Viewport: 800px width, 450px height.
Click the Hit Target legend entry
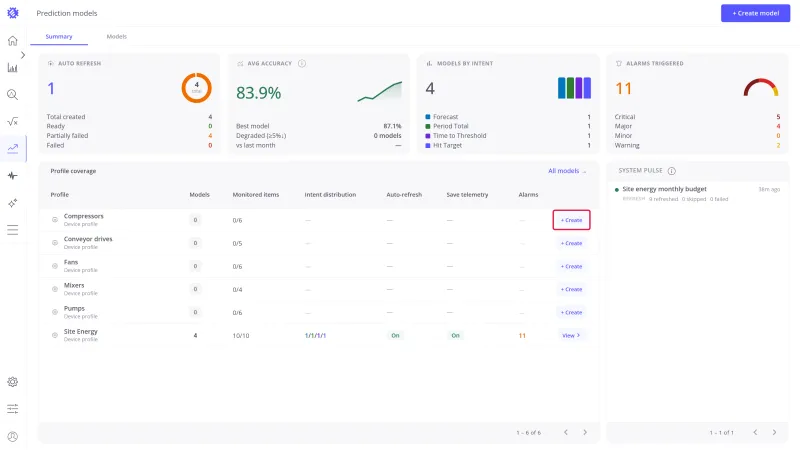[x=508, y=145]
